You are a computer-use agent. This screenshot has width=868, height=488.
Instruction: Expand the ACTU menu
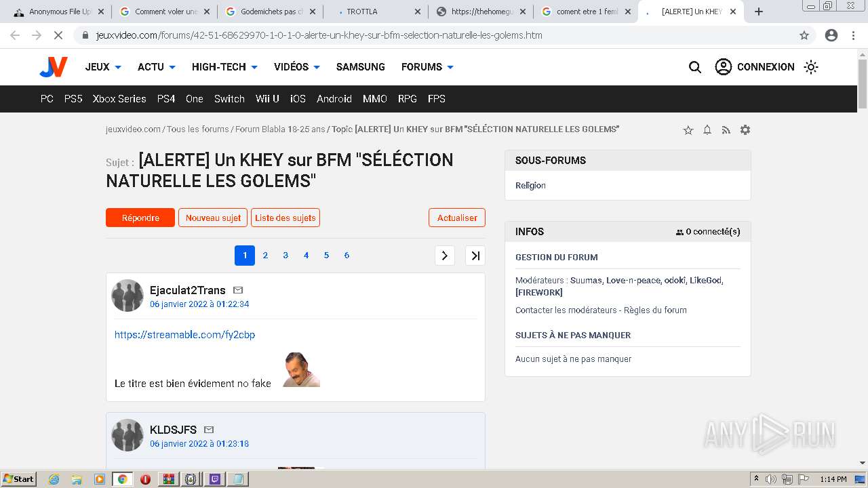(x=157, y=67)
